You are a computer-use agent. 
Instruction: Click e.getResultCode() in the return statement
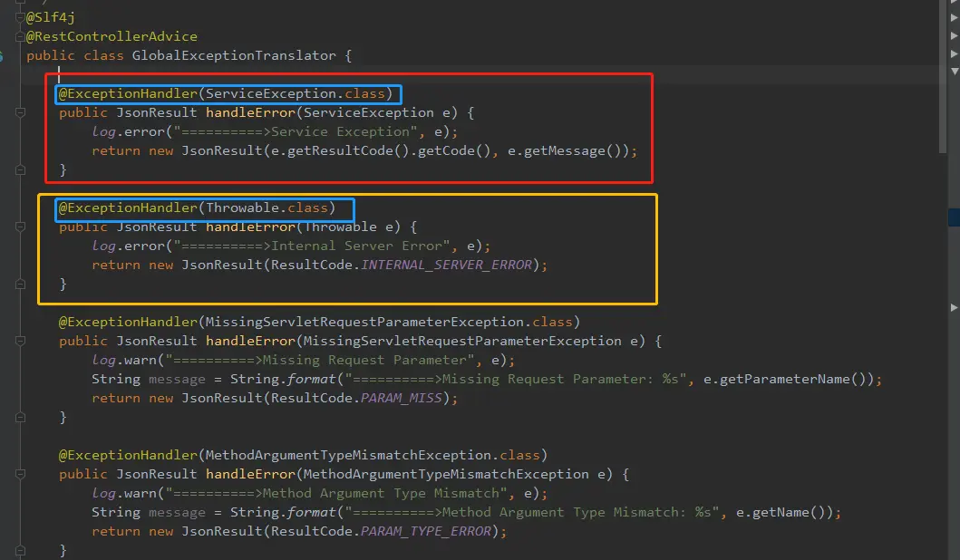click(x=340, y=150)
